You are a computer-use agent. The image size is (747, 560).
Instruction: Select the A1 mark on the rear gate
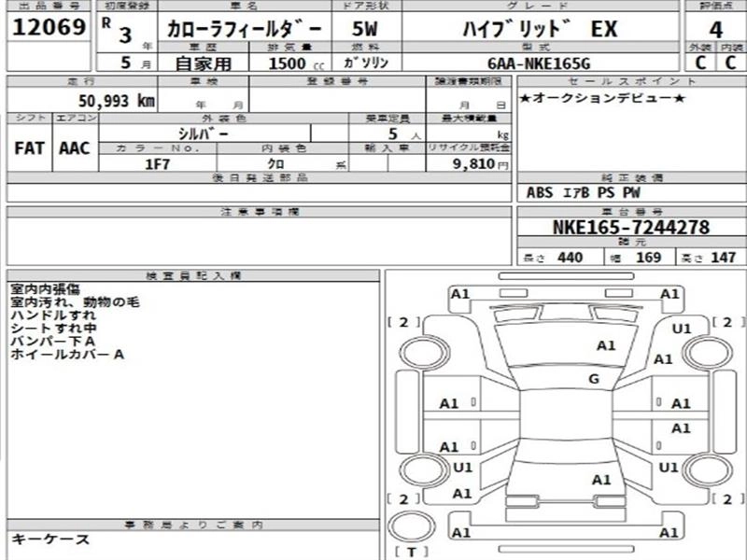point(601,480)
